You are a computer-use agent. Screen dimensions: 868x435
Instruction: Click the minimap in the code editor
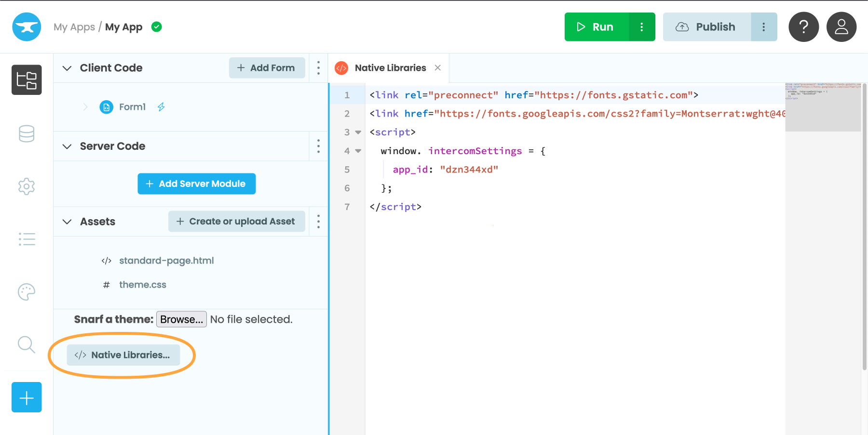pos(823,106)
